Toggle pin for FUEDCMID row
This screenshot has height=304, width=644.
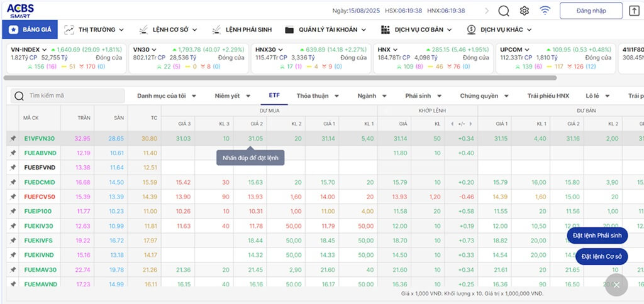tap(13, 182)
